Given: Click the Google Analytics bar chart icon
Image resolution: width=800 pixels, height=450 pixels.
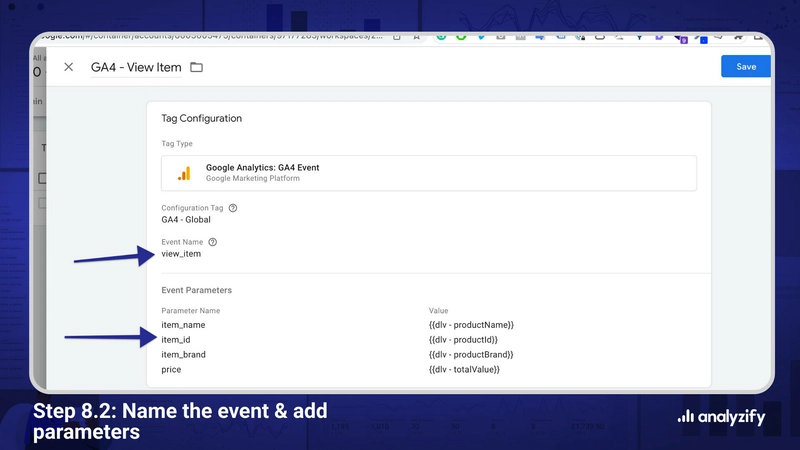Looking at the screenshot, I should coord(184,173).
